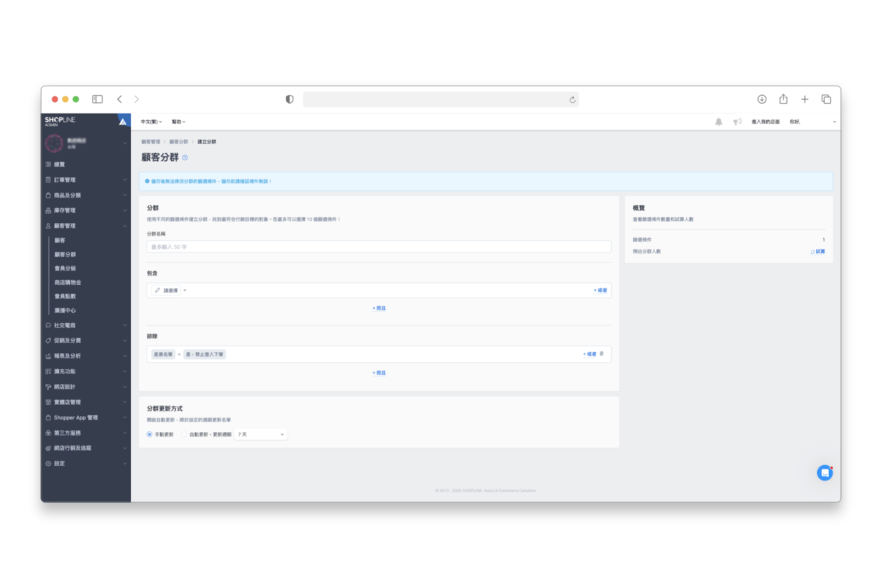
Task: Click the 分群名稱 input field
Action: click(x=379, y=247)
